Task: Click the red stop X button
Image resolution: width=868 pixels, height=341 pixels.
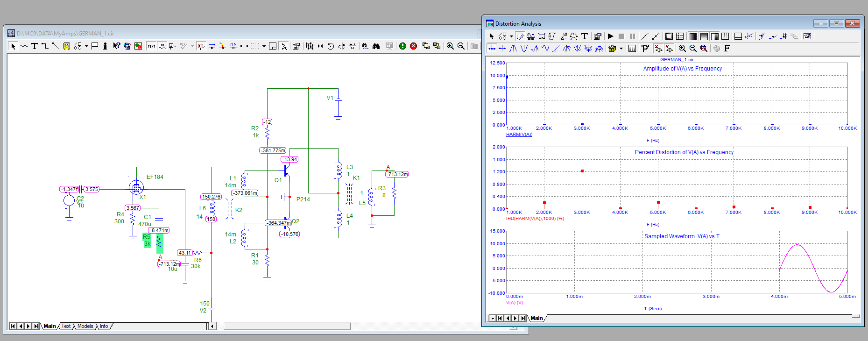Action: tap(413, 46)
